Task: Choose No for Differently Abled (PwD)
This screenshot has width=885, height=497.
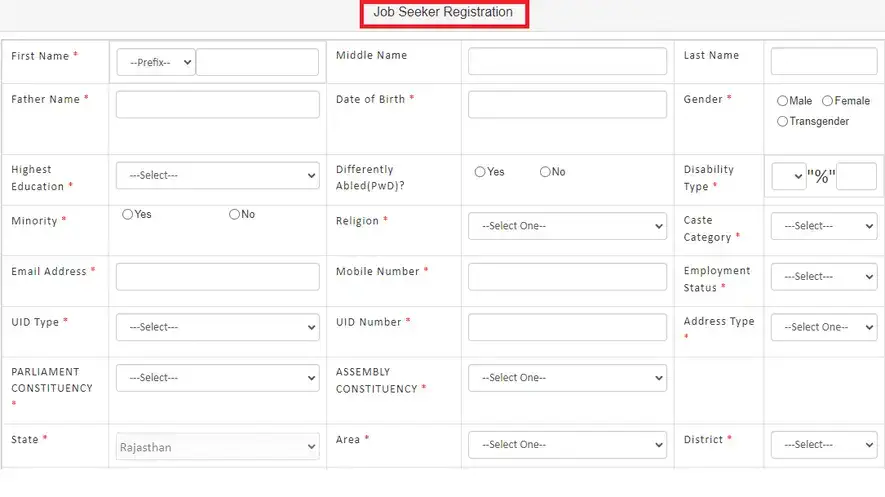Action: (x=545, y=171)
